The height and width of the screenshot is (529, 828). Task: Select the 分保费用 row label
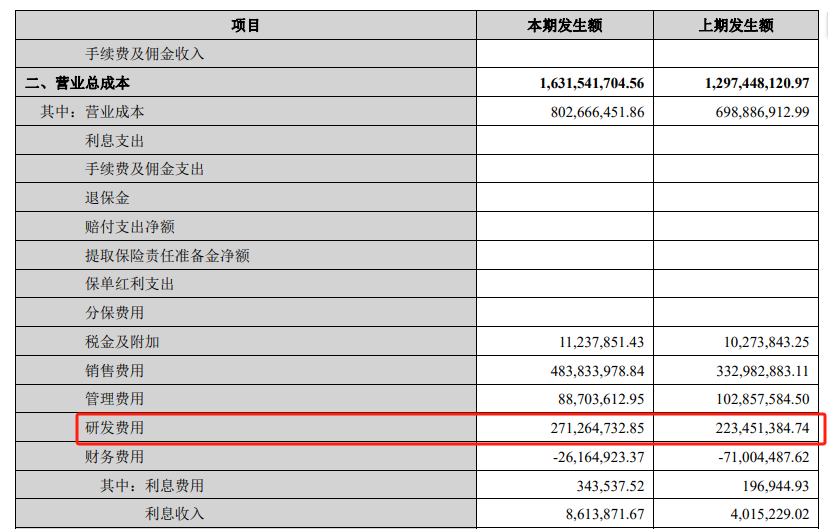click(x=115, y=313)
